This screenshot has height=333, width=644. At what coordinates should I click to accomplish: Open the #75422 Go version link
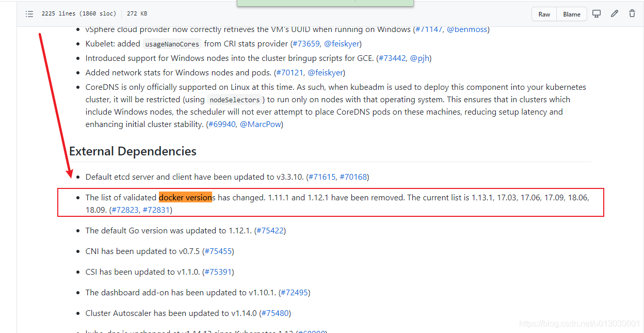coord(270,231)
